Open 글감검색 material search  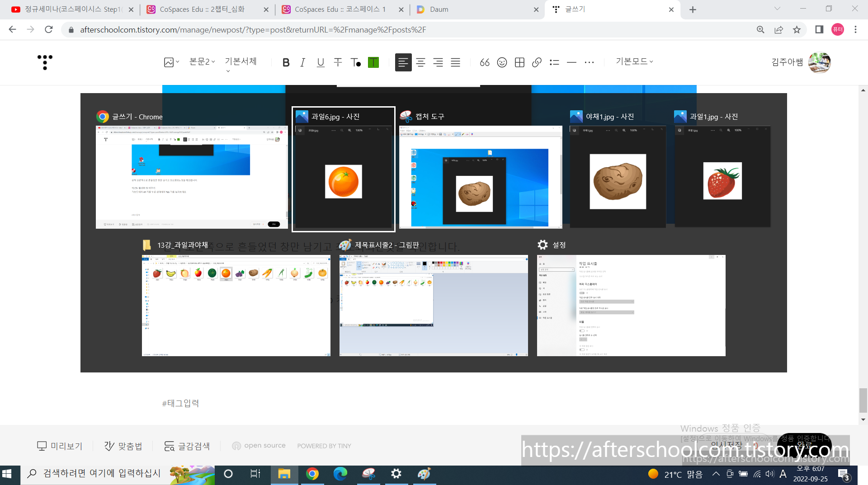pos(187,446)
